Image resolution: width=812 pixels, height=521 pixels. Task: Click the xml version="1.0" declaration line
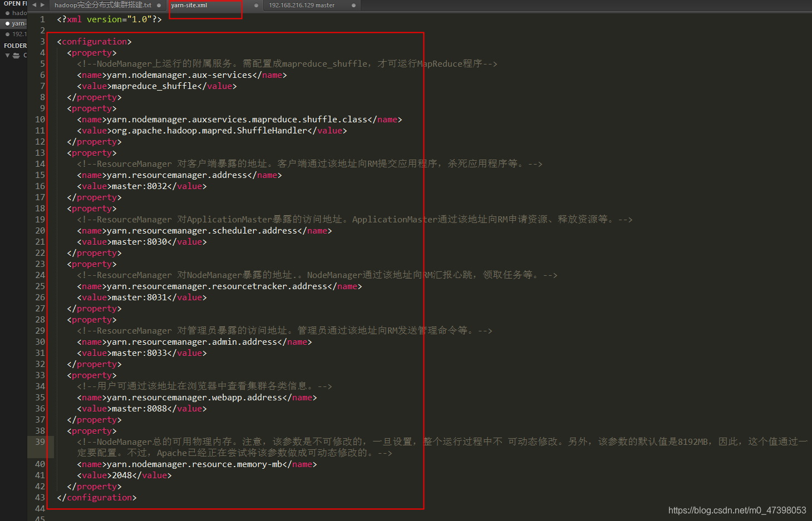click(x=109, y=19)
